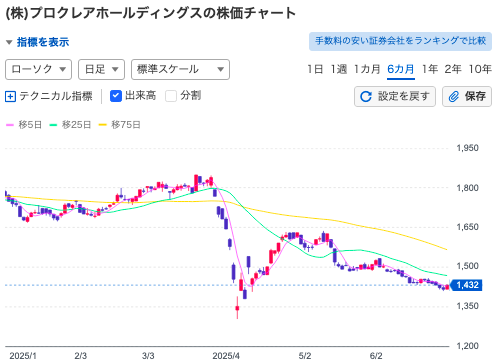
Task: Open the 日足 interval dropdown
Action: 101,69
